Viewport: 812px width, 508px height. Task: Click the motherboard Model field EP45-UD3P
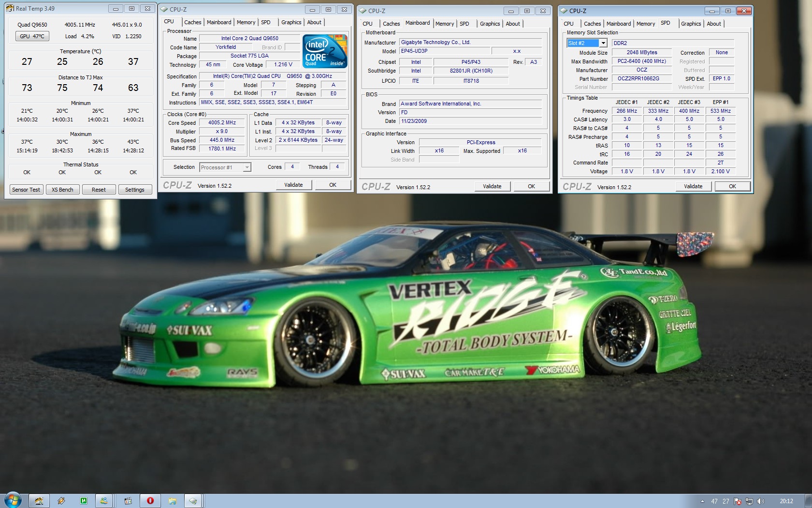(x=444, y=51)
